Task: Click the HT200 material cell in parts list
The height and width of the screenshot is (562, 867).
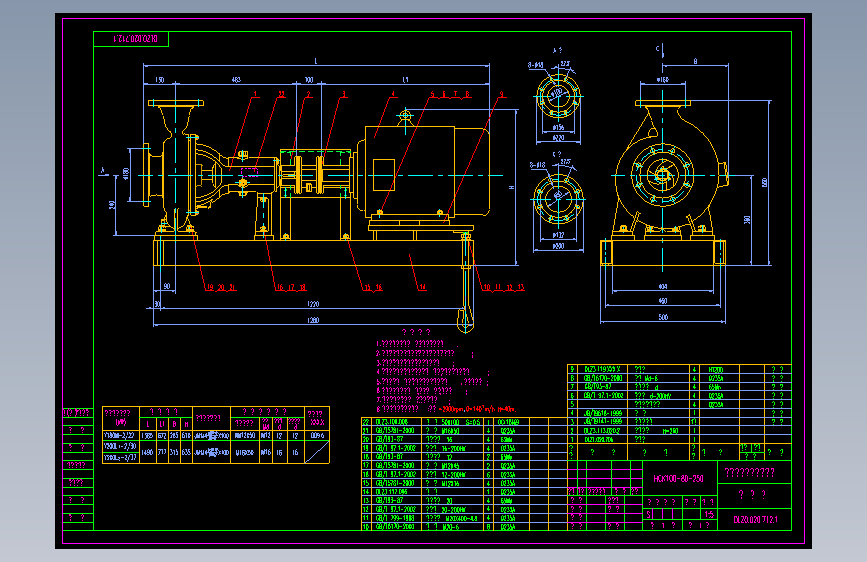Action: click(715, 370)
